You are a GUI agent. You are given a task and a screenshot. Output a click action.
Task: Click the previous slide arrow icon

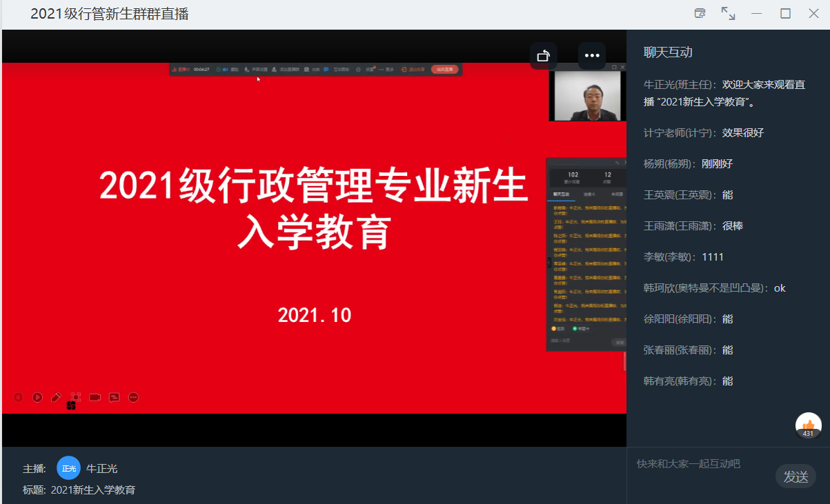pyautogui.click(x=18, y=397)
